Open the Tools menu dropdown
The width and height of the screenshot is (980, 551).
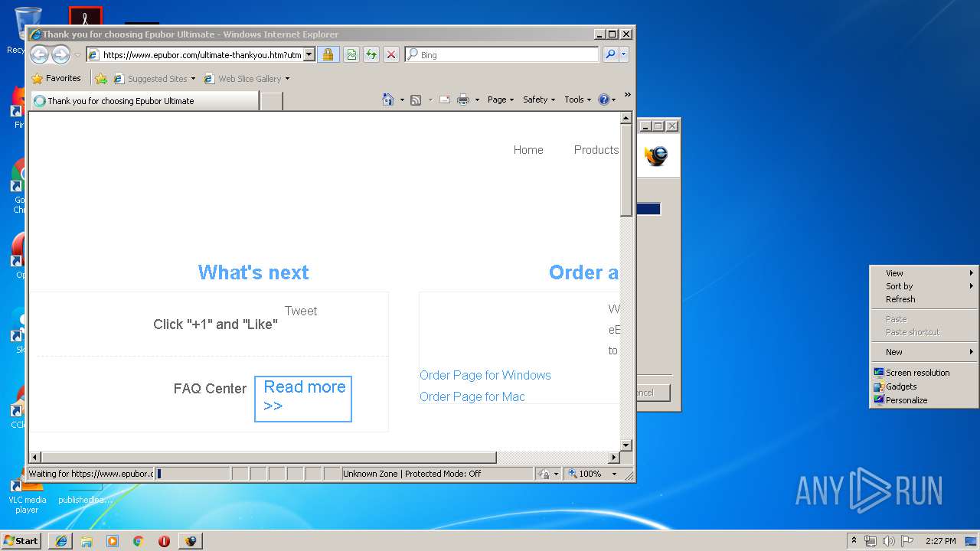[578, 99]
